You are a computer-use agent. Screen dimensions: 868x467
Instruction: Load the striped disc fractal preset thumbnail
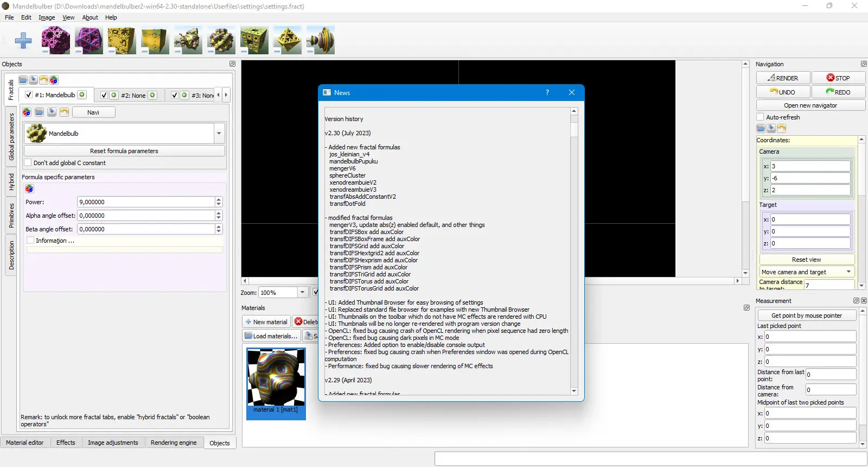[x=321, y=40]
